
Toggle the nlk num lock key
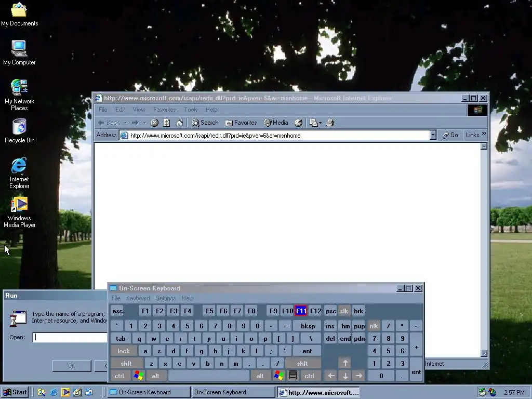[x=374, y=326]
